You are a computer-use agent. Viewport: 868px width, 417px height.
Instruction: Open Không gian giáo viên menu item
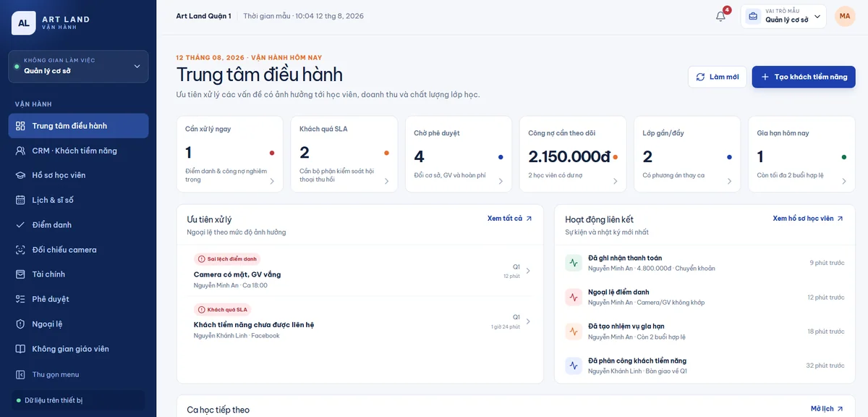click(78, 349)
